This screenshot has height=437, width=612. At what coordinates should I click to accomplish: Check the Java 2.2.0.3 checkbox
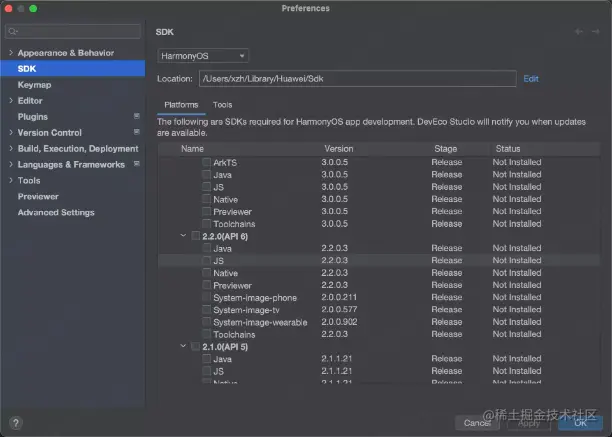(206, 248)
